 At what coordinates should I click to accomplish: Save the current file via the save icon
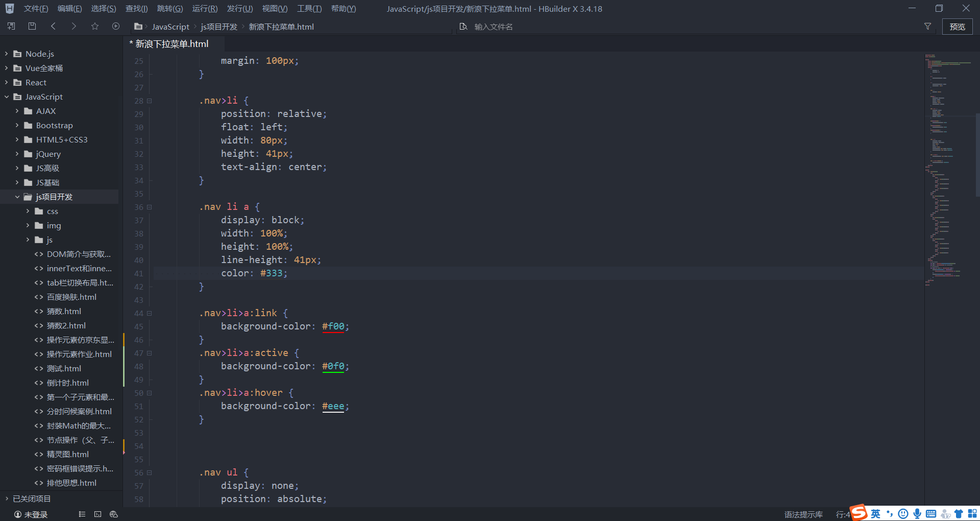click(x=32, y=26)
